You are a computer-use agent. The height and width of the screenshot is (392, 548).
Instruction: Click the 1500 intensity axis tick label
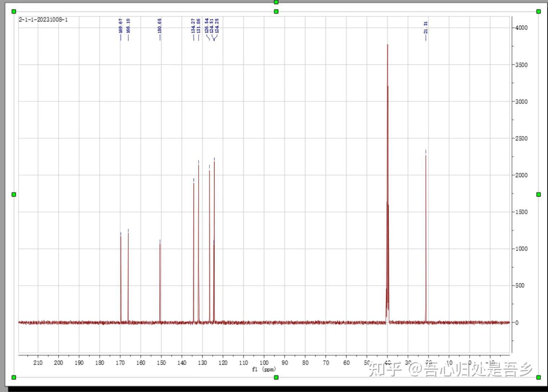point(521,212)
